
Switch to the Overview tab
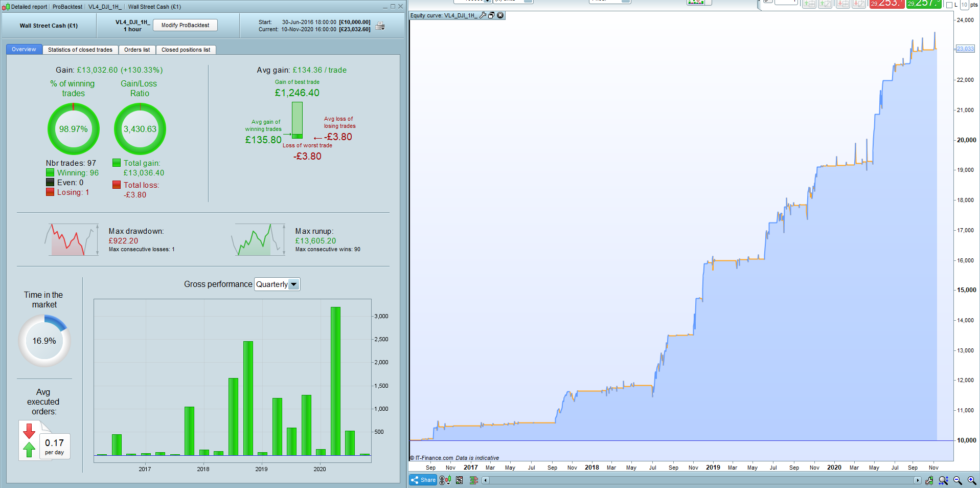coord(24,50)
